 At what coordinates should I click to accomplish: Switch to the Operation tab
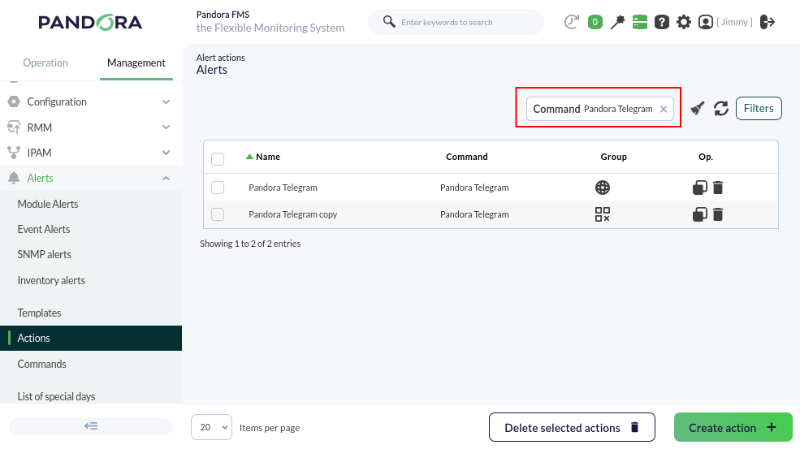(x=45, y=63)
